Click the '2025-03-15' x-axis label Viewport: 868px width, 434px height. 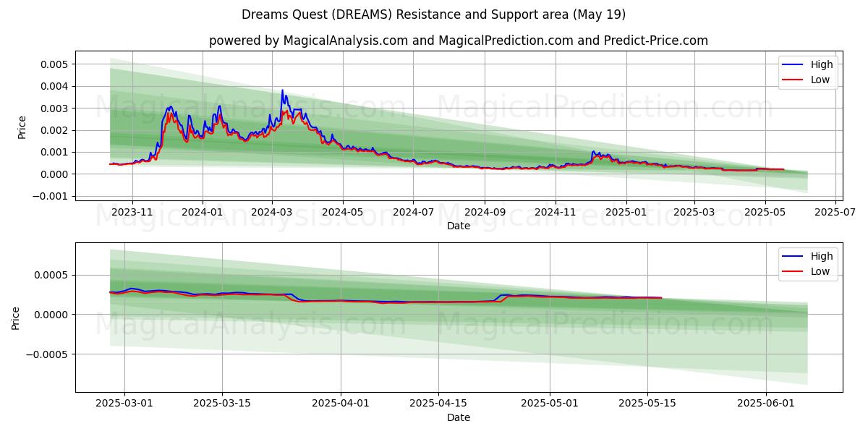(222, 404)
